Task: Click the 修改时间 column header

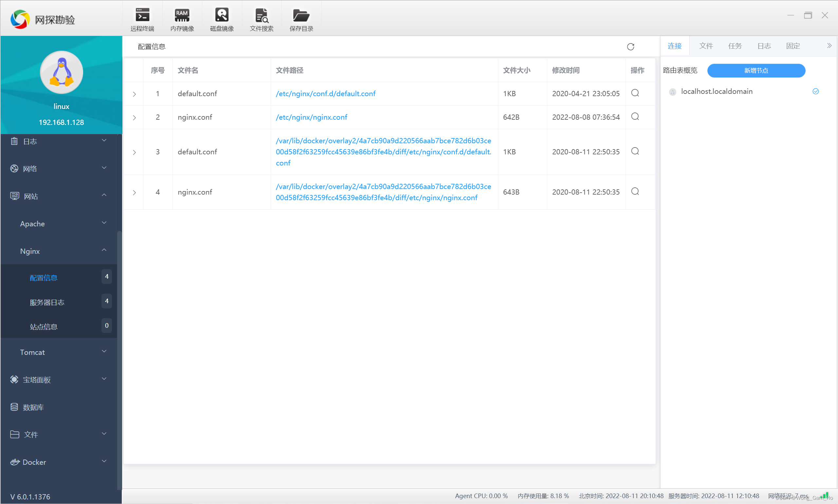Action: 565,70
